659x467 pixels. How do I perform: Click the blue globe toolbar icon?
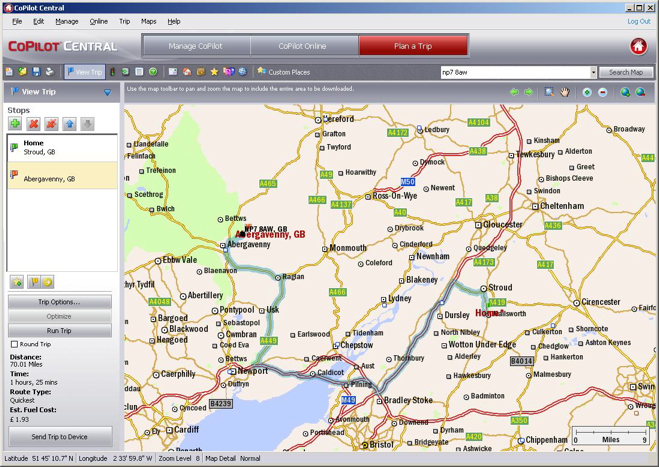243,72
